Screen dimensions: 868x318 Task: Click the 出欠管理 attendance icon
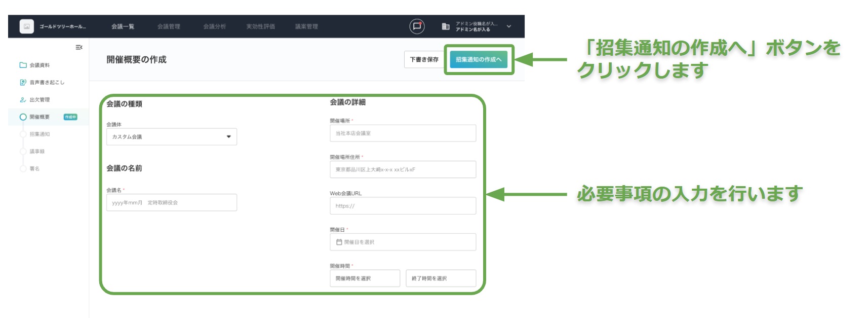click(23, 100)
